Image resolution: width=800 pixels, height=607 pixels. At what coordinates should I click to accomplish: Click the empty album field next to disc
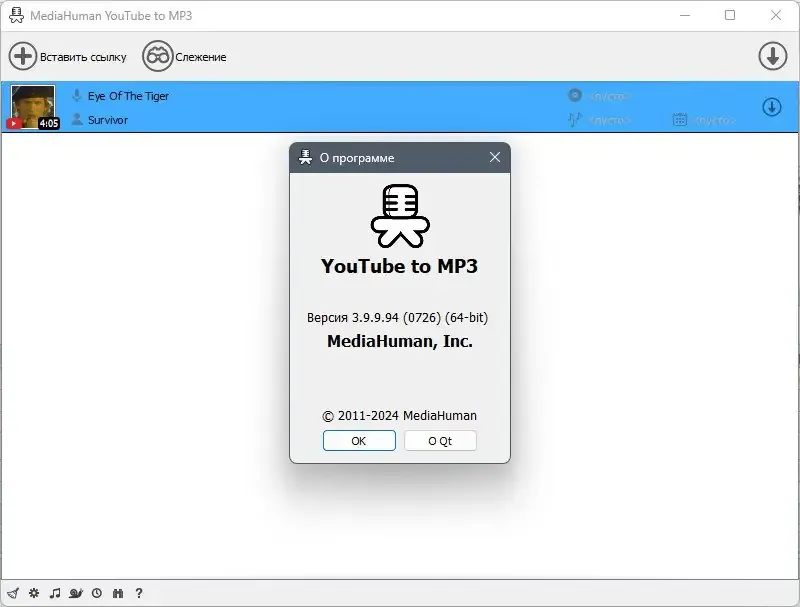(610, 96)
